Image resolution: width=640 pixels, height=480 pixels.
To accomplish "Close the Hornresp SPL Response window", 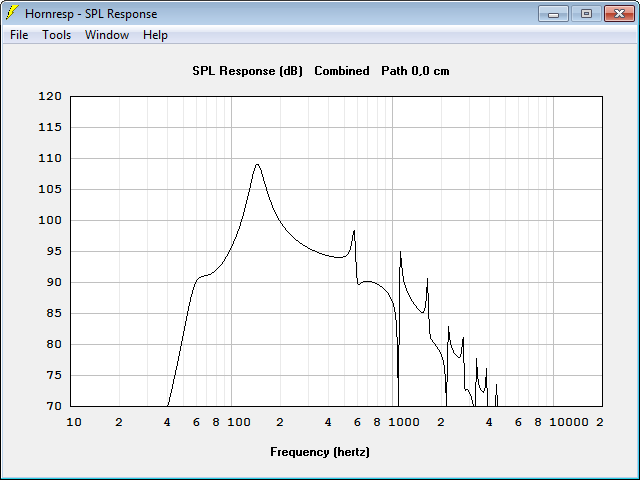I will point(619,14).
